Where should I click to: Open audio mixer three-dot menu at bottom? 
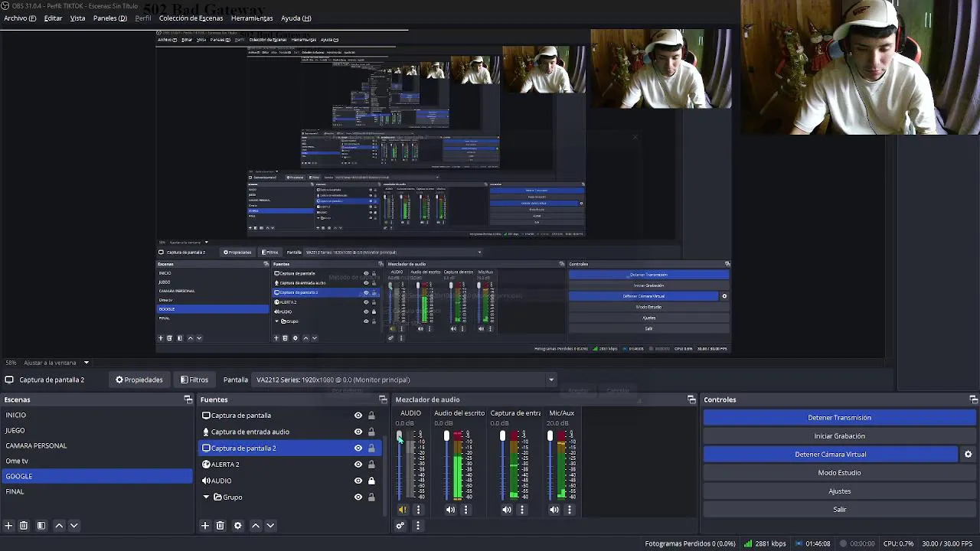coord(417,526)
